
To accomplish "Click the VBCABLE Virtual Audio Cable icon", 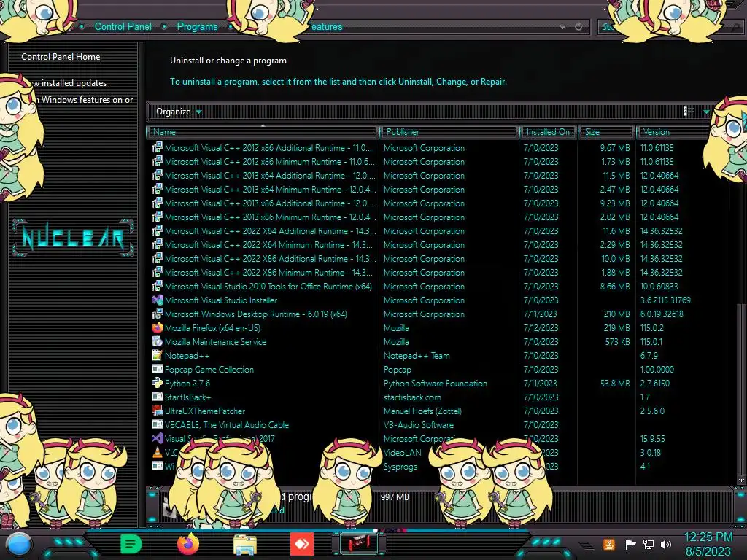I will click(x=158, y=424).
